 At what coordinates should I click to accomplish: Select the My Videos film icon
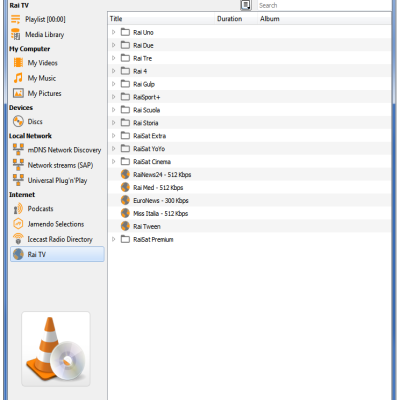[x=18, y=63]
